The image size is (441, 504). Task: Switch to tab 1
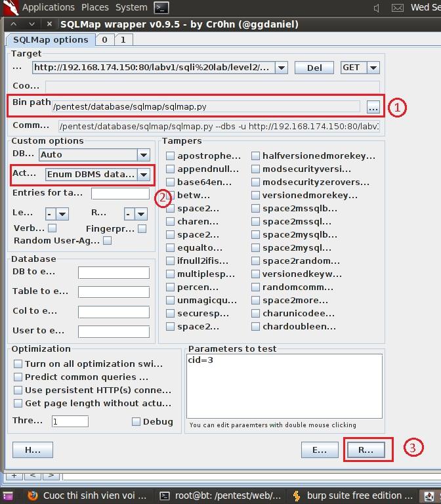click(123, 40)
